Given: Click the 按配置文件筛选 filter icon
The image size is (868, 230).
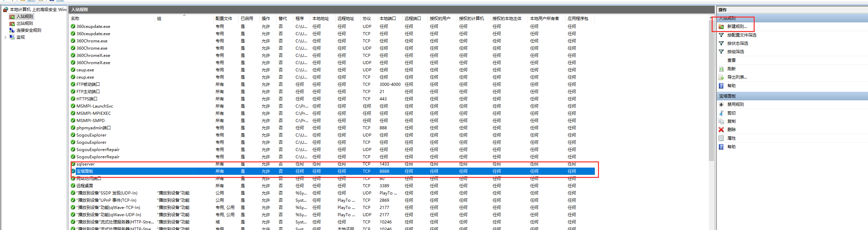Looking at the screenshot, I should 721,35.
